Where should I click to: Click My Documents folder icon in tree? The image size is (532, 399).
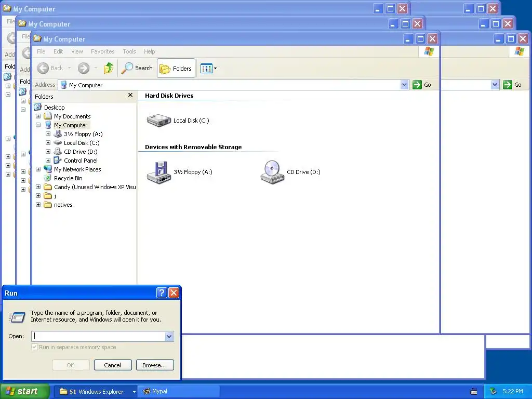[48, 116]
